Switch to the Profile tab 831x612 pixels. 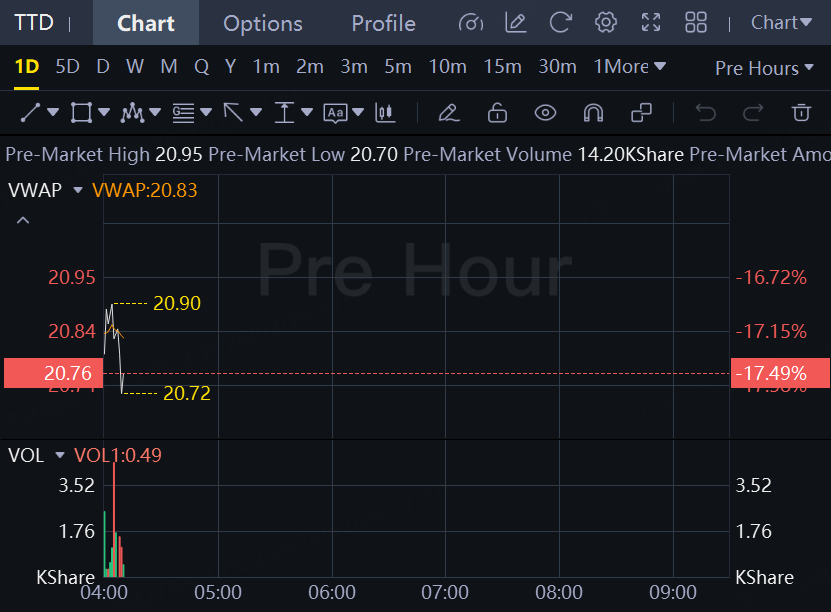point(384,23)
